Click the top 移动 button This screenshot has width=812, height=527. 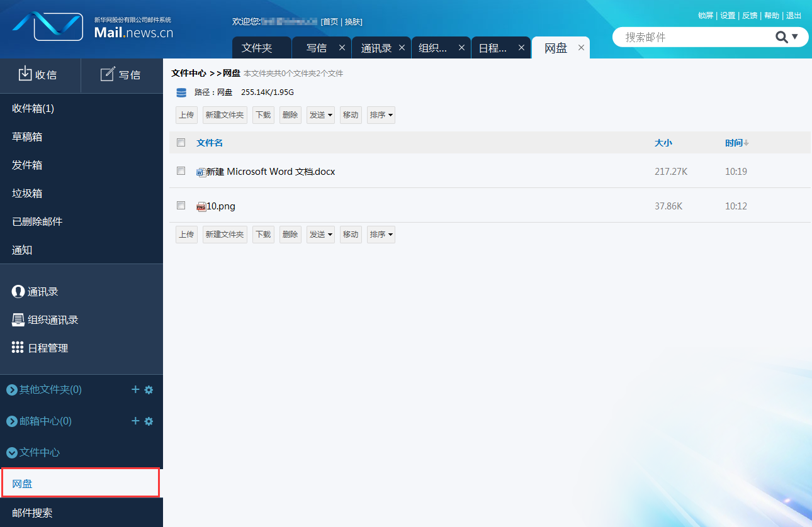[351, 115]
